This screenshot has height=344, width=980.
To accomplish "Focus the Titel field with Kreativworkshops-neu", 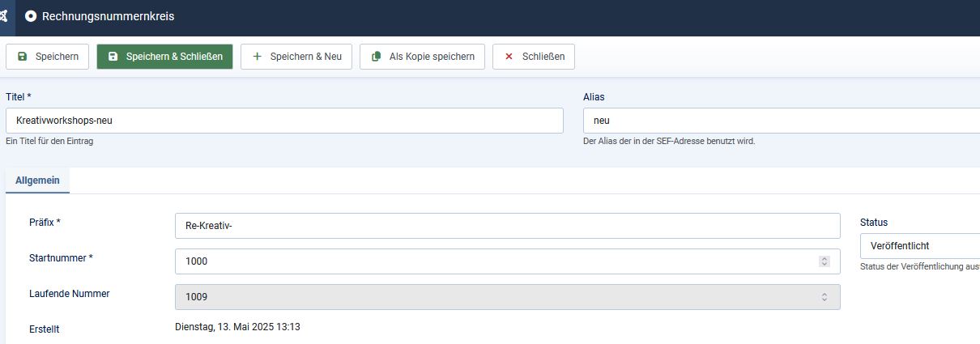I will 283,121.
